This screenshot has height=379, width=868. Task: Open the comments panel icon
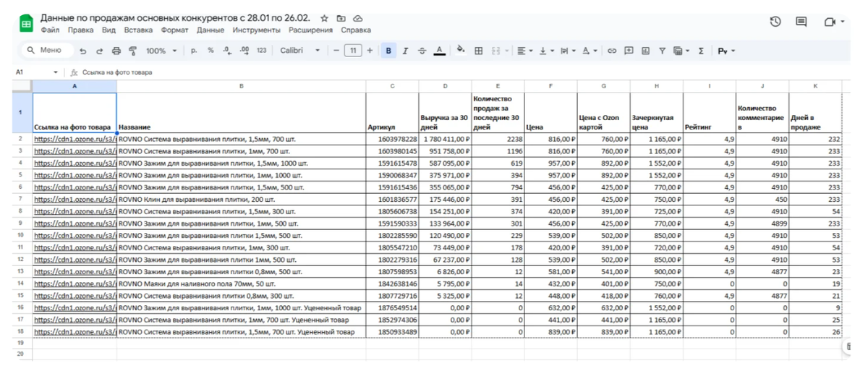click(801, 22)
